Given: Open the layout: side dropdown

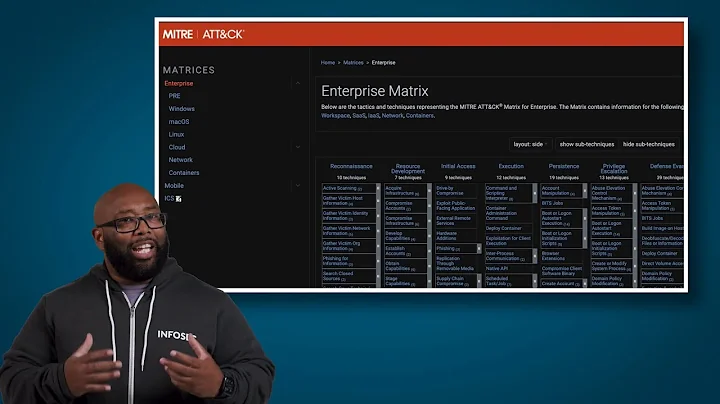Looking at the screenshot, I should click(x=530, y=144).
